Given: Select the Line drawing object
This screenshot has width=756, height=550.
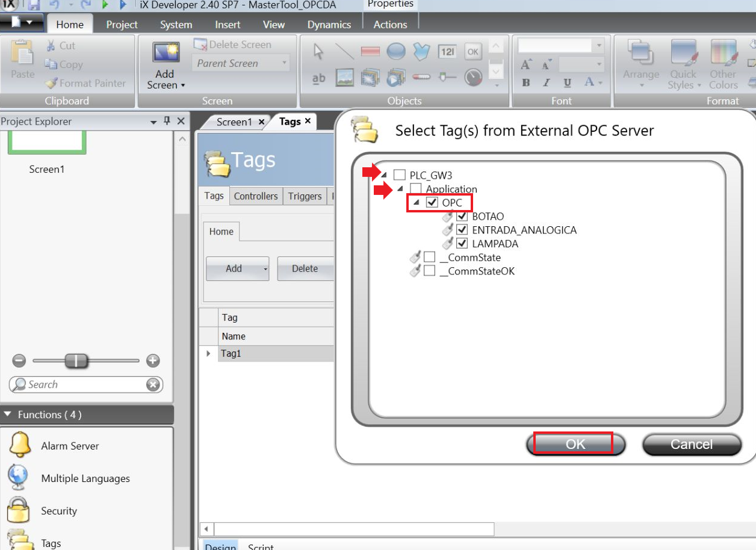Looking at the screenshot, I should 344,52.
